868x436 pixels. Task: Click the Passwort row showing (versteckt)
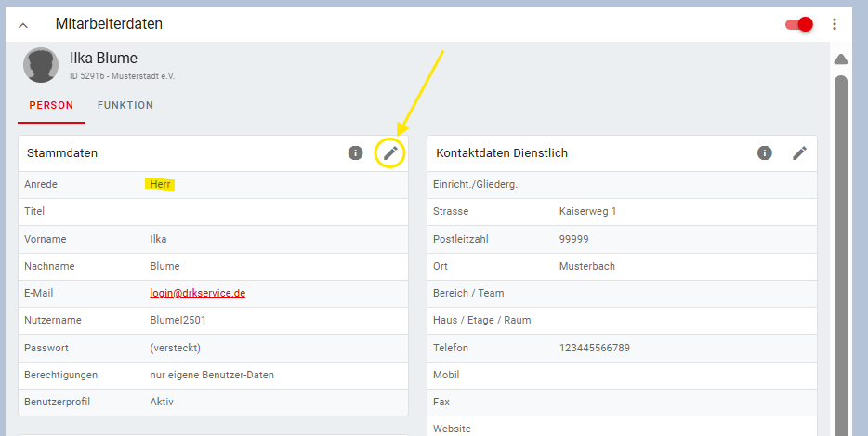click(x=175, y=348)
